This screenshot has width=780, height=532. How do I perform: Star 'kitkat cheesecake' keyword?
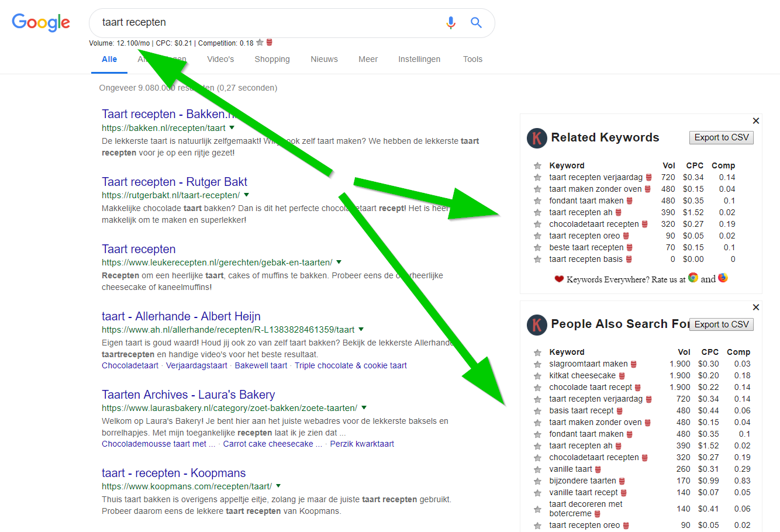[x=537, y=375]
